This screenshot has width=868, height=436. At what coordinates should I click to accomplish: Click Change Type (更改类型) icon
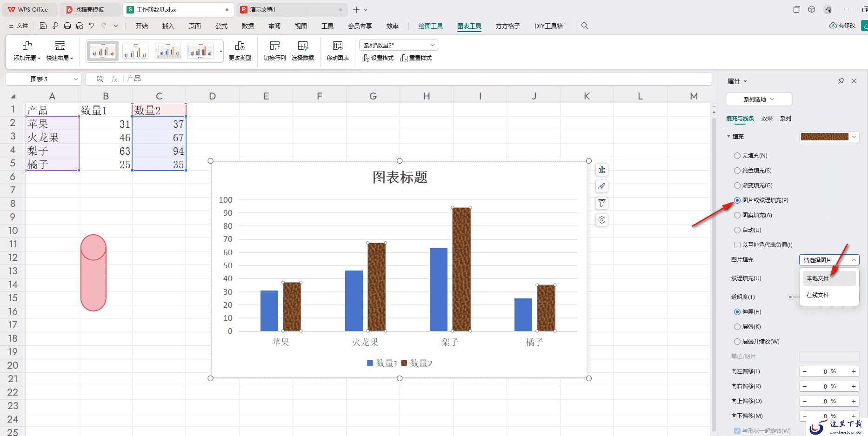[240, 46]
